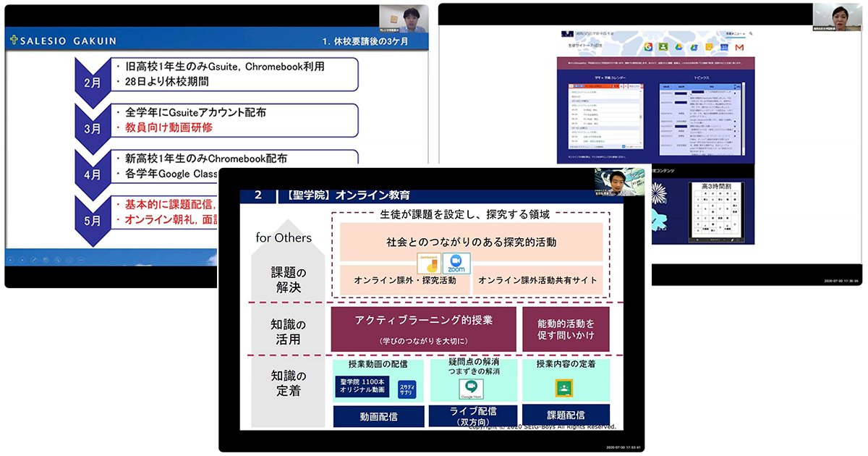The width and height of the screenshot is (868, 456).
Task: Click the オンライン課外・探究活動 box
Action: pos(405,279)
